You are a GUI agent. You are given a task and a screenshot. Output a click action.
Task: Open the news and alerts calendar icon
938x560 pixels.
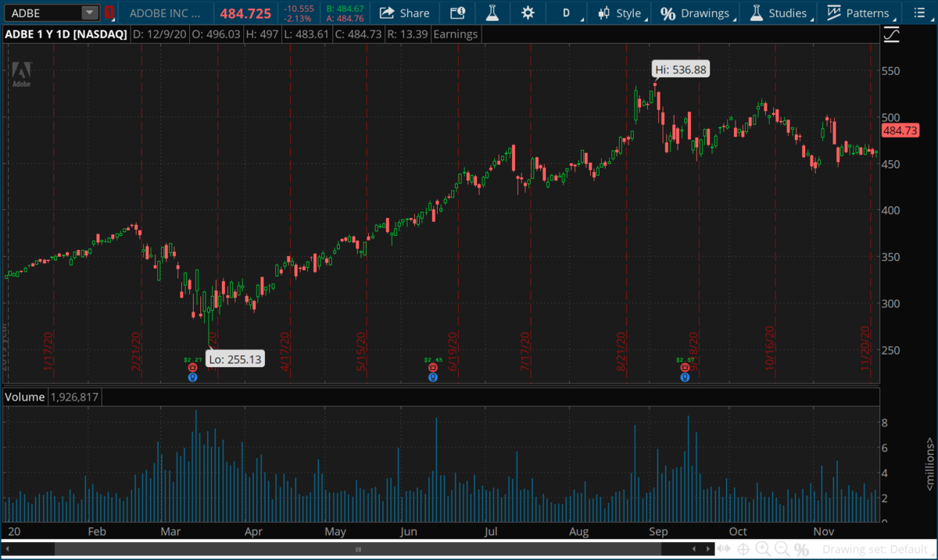[457, 12]
